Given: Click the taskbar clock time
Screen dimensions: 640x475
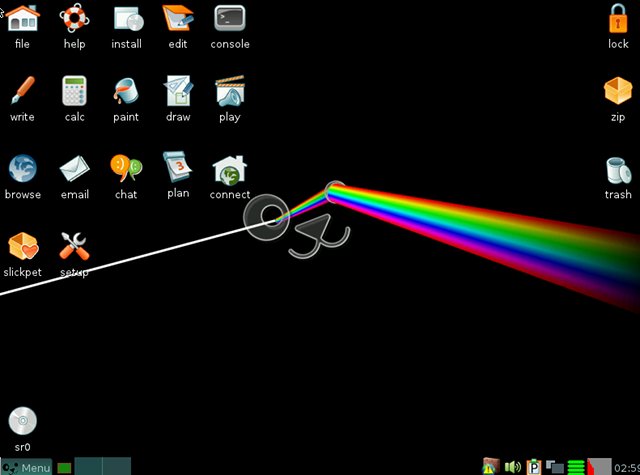Looking at the screenshot, I should point(627,468).
